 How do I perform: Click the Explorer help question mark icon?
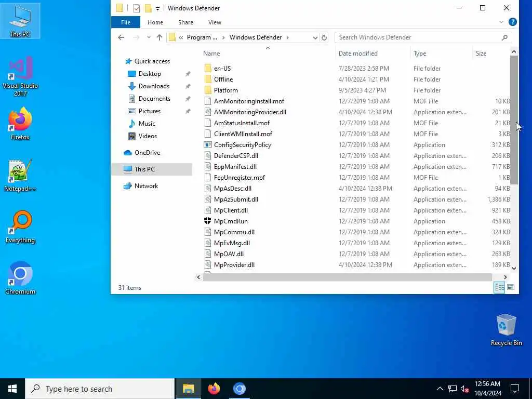pos(513,22)
